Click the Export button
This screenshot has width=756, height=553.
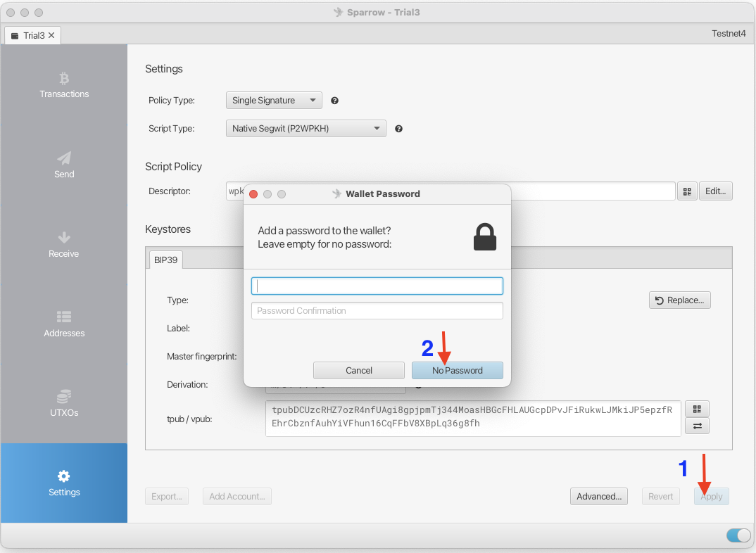[167, 496]
